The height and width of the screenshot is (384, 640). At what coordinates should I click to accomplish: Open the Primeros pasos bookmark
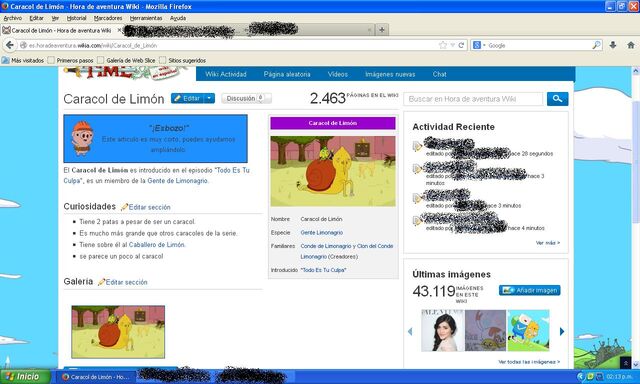71,60
